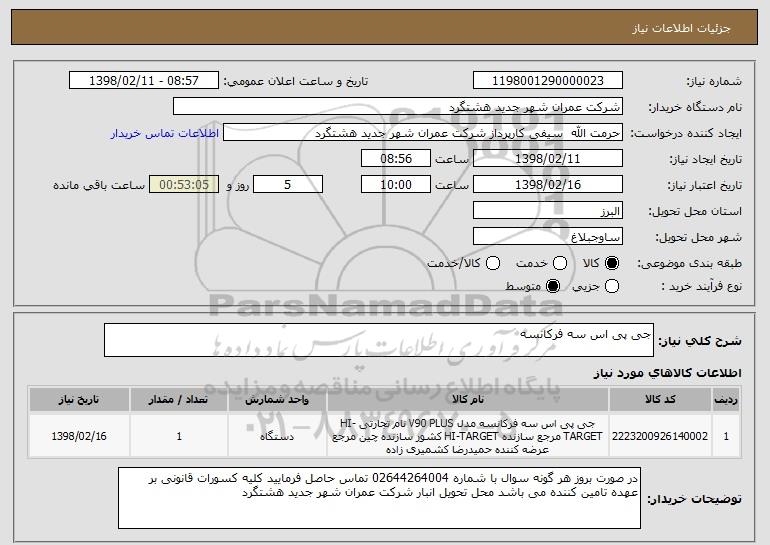Click the remaining days field showing 5
This screenshot has height=545, width=770.
pyautogui.click(x=288, y=185)
